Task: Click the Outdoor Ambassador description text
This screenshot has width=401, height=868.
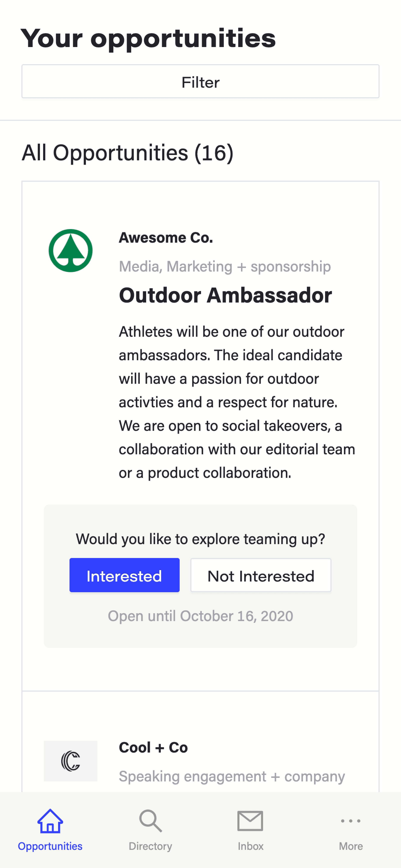Action: (237, 402)
